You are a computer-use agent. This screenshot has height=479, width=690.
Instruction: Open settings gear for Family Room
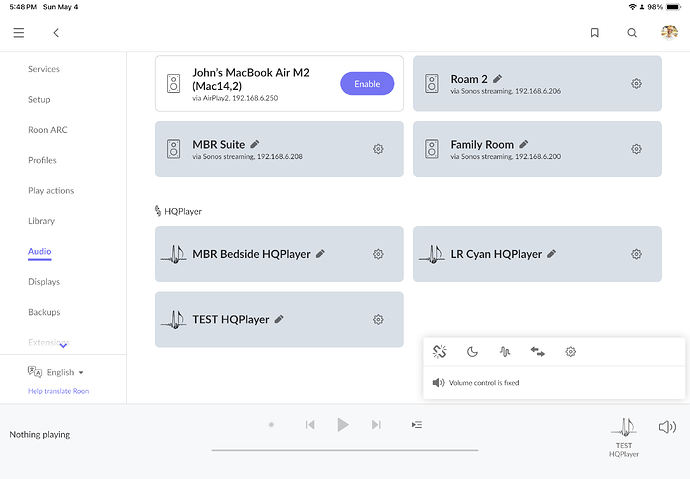tap(636, 149)
